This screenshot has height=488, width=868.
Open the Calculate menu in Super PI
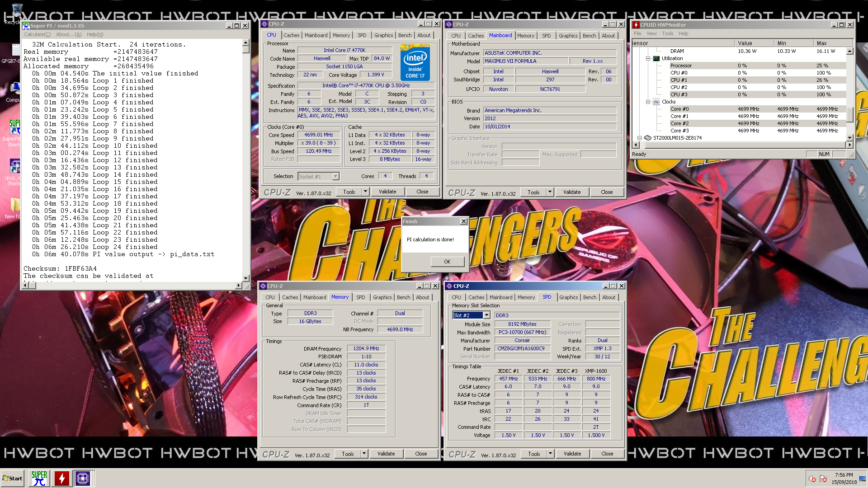coord(38,34)
